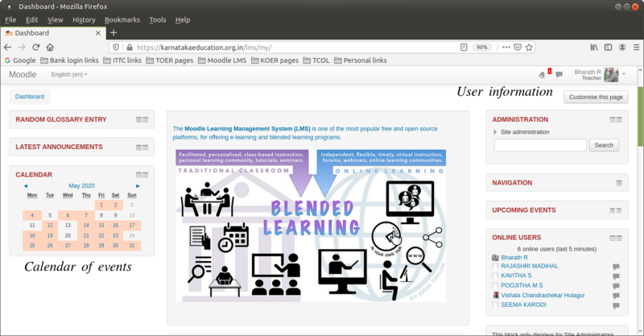Screen dimensions: 644x336
Task: Dock the Calendar block to side
Action: [146, 175]
